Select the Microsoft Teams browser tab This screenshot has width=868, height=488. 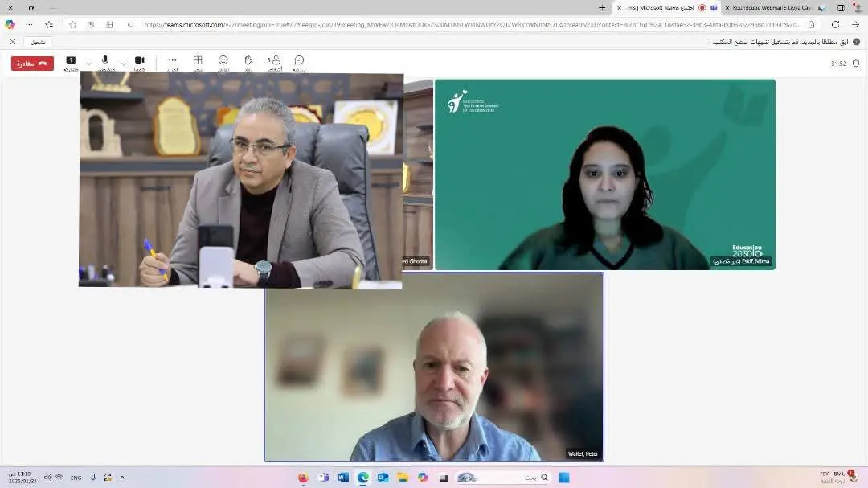click(x=659, y=7)
